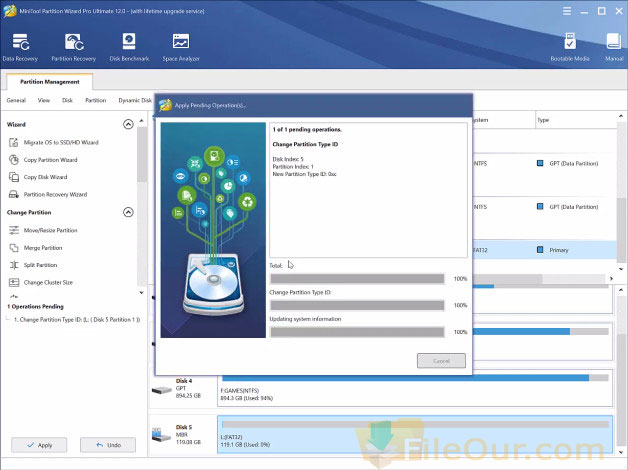Click Move/Resize Partition link
This screenshot has width=628, height=470.
pos(50,230)
